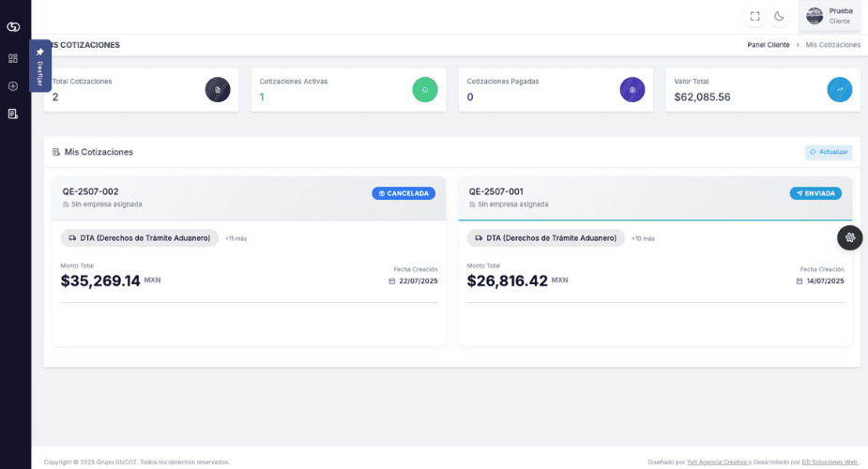The height and width of the screenshot is (469, 868).
Task: Expand the +11 más concepts on QE-2507-002
Action: 236,238
